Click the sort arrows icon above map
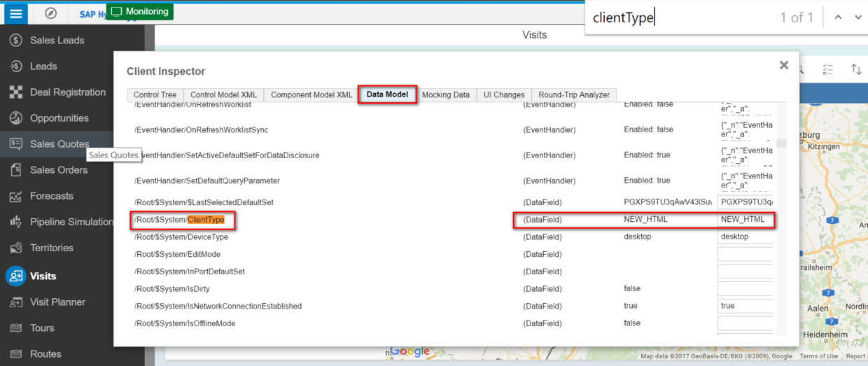The width and height of the screenshot is (868, 366). (855, 69)
